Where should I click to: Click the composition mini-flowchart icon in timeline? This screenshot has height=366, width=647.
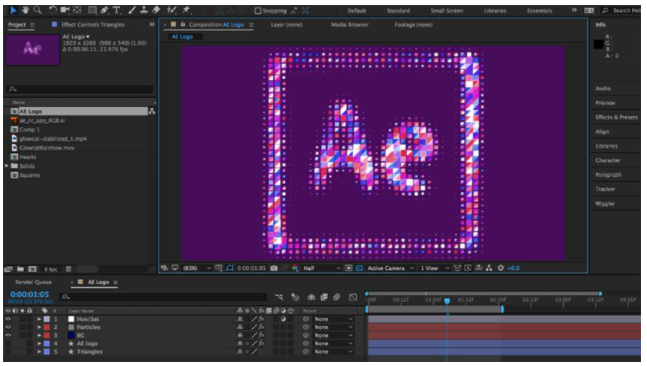pos(279,297)
